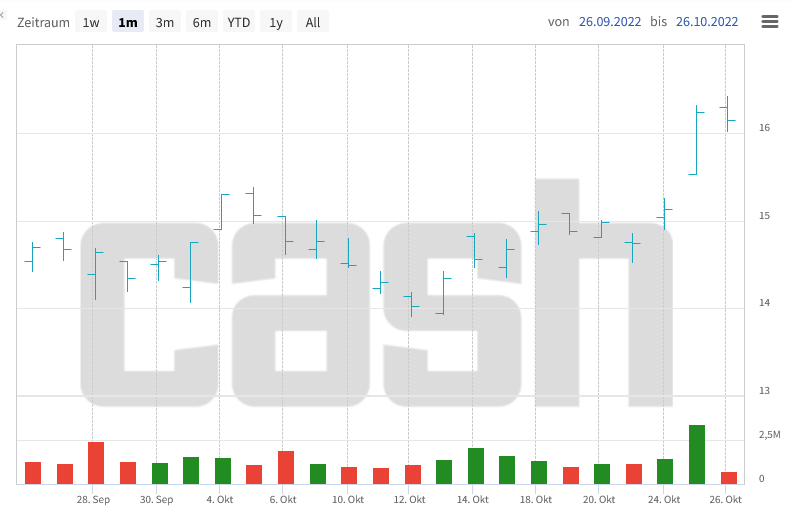The height and width of the screenshot is (518, 791).
Task: Click the tall price bar after 24. Okt
Action: tap(696, 140)
